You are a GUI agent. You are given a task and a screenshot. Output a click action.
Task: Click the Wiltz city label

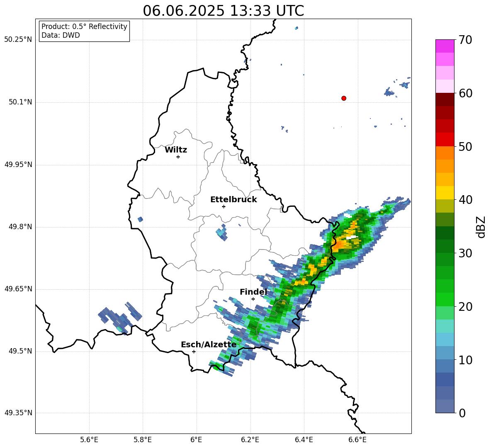coord(176,150)
